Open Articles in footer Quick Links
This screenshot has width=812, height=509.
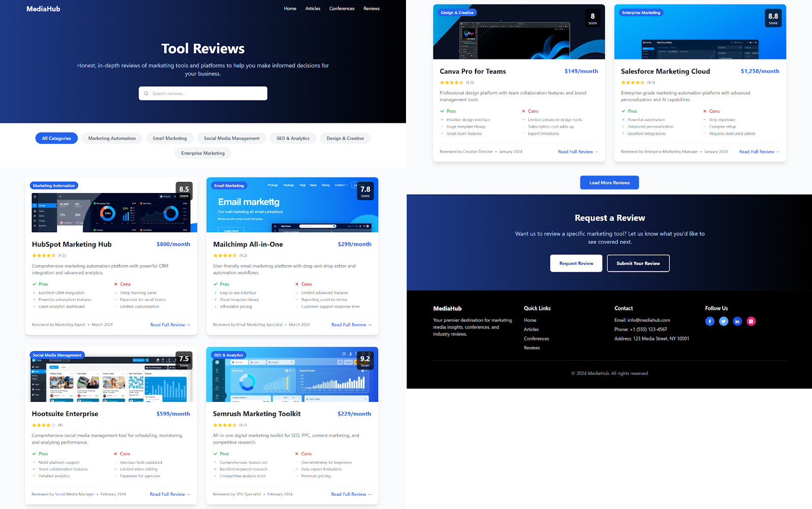531,329
